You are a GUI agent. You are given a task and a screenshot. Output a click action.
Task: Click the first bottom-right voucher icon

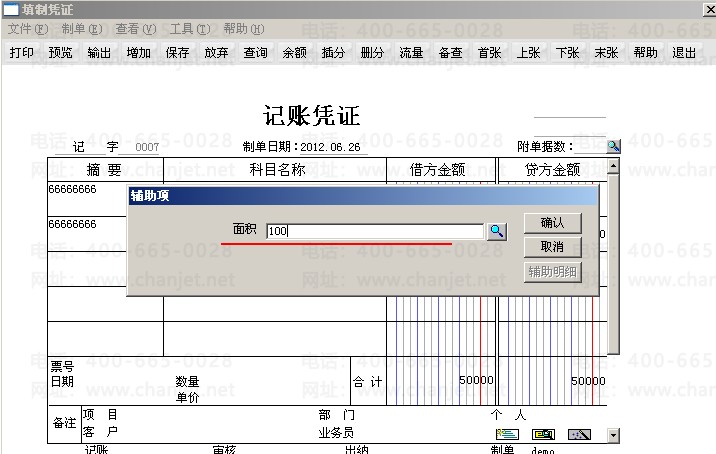pos(507,434)
